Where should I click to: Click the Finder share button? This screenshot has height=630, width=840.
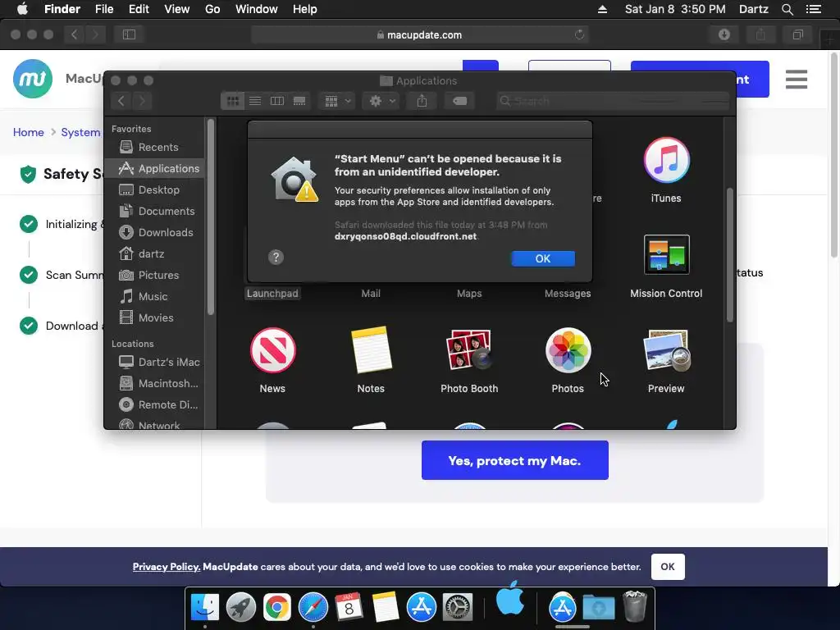[x=422, y=101]
